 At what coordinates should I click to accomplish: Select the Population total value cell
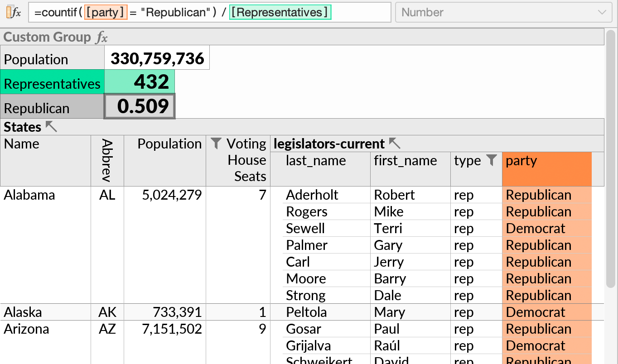157,58
